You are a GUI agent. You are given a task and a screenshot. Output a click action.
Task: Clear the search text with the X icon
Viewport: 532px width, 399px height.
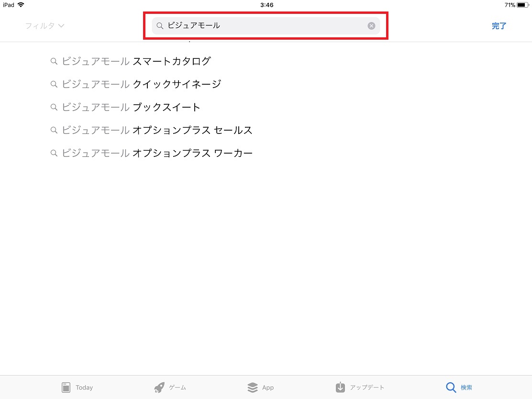click(371, 26)
